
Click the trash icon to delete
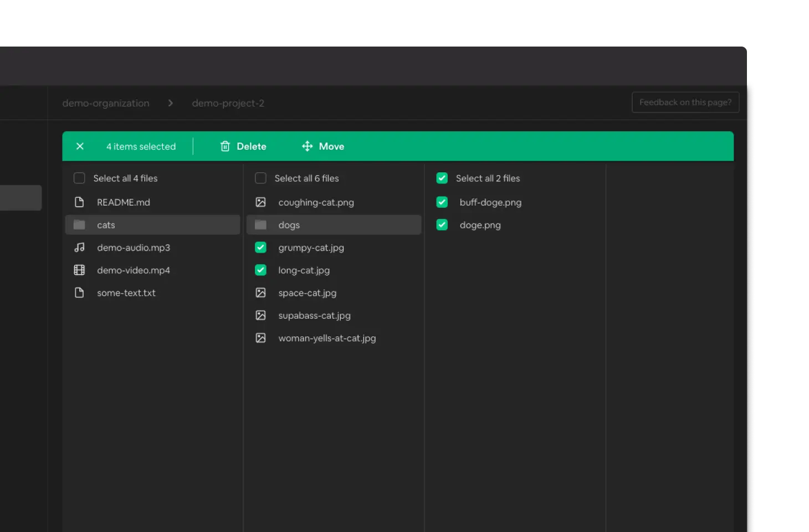point(225,146)
